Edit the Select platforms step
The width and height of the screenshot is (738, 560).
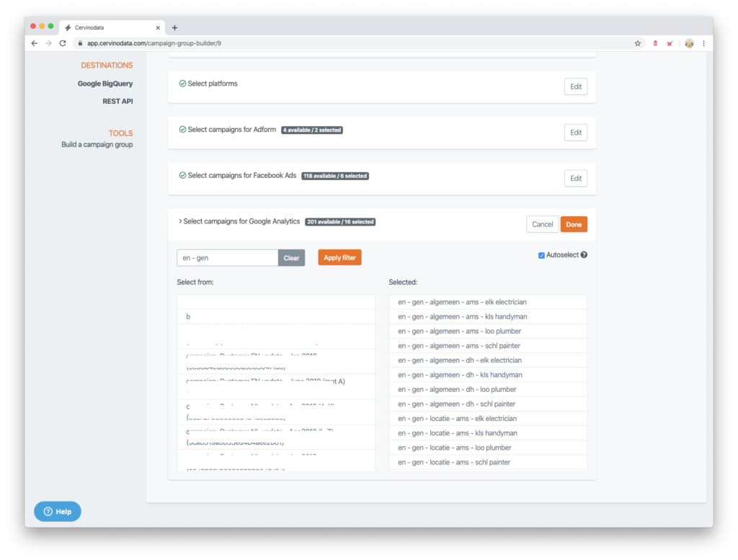pos(576,86)
